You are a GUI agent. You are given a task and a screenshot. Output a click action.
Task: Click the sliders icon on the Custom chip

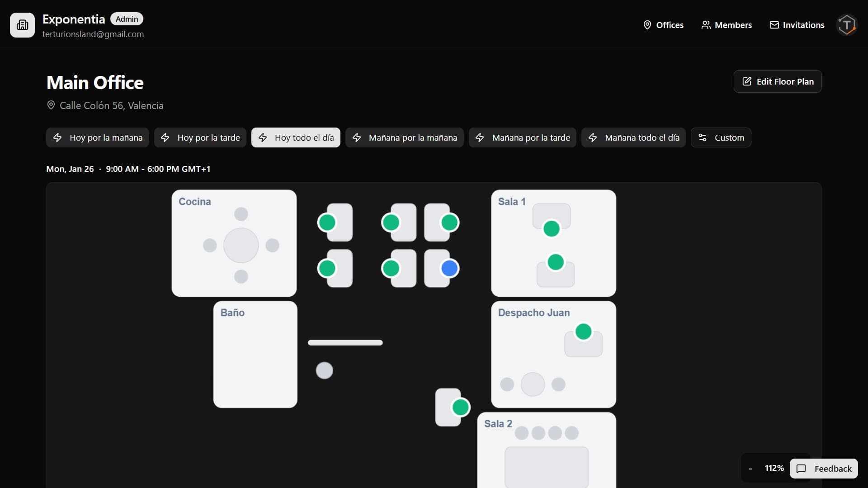703,137
